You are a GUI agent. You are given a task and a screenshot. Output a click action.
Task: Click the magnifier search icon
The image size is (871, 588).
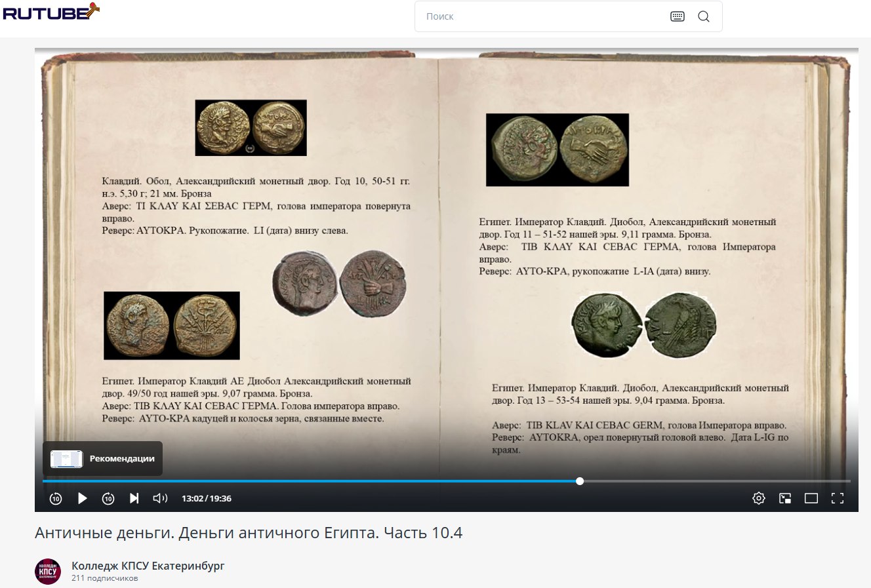point(704,16)
